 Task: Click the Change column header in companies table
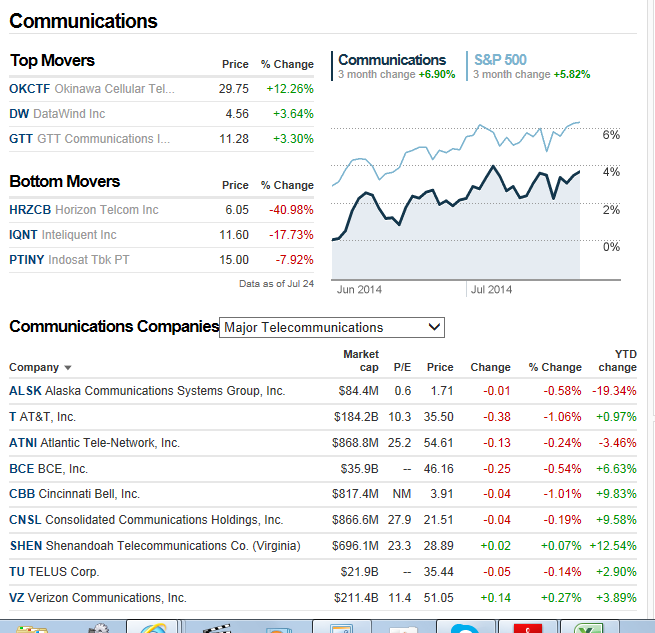coord(490,367)
